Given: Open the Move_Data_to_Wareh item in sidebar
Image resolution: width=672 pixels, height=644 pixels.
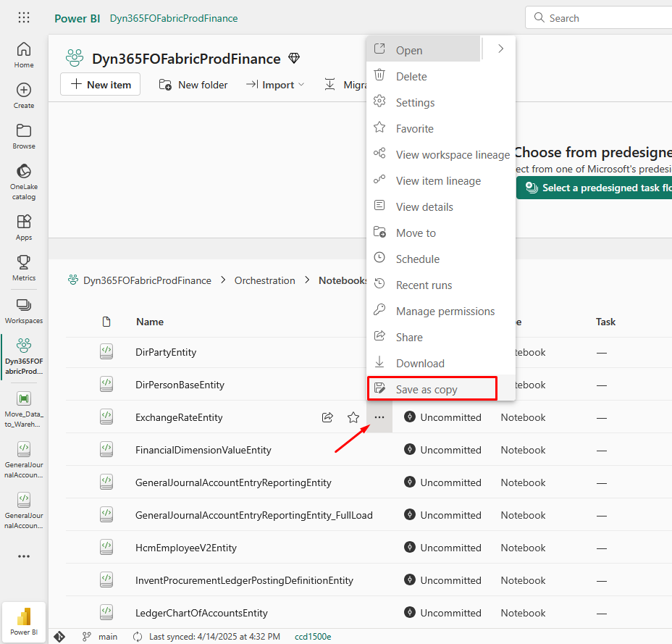Looking at the screenshot, I should (x=24, y=409).
